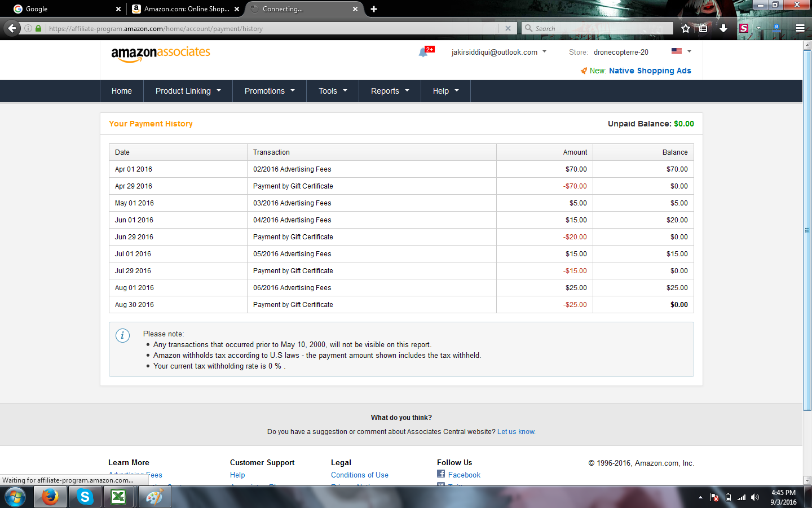Open the account email dropdown
The image size is (812, 508).
point(499,52)
